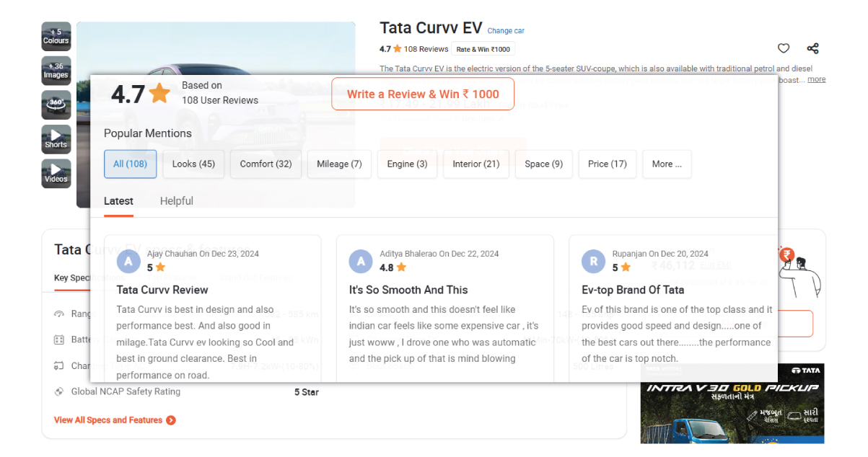Filter reviews by Space (9)
Screen dimensions: 868x457
pos(544,164)
